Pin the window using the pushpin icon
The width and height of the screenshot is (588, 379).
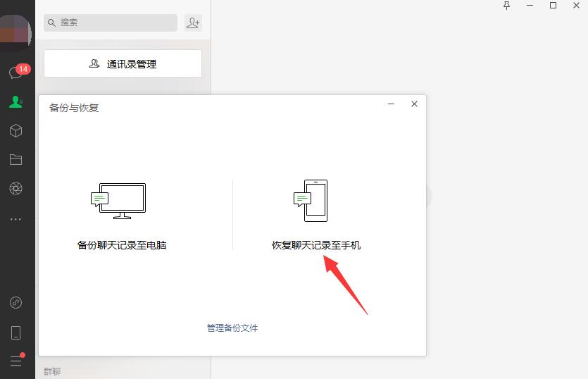506,6
